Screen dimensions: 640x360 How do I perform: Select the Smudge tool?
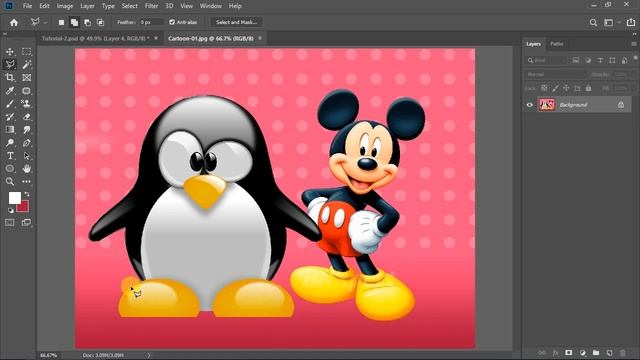[x=27, y=130]
